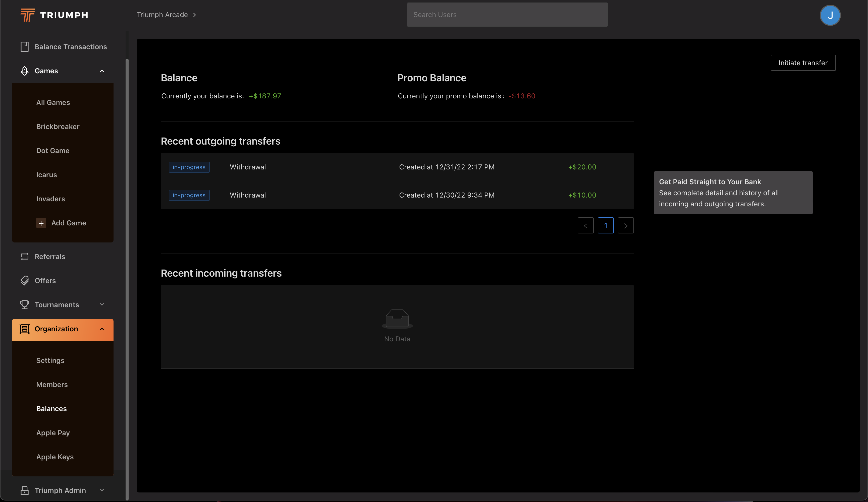Screen dimensions: 868x502
Task: Go to Referrals page
Action: point(50,257)
